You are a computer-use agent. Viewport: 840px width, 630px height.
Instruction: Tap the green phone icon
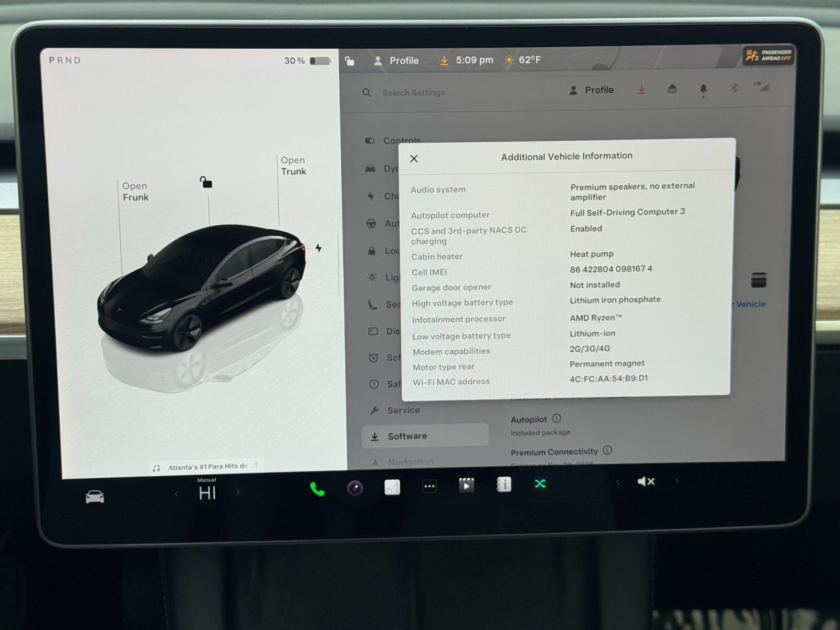(x=317, y=489)
